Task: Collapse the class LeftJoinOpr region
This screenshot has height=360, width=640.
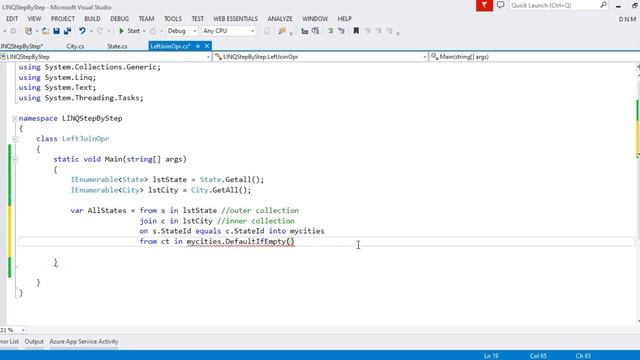Action: click(x=15, y=139)
